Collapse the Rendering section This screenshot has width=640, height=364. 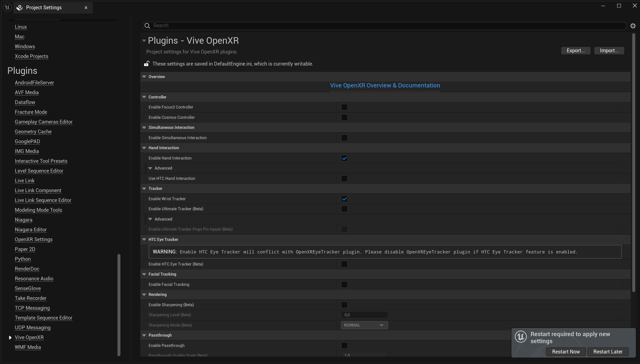pyautogui.click(x=144, y=294)
